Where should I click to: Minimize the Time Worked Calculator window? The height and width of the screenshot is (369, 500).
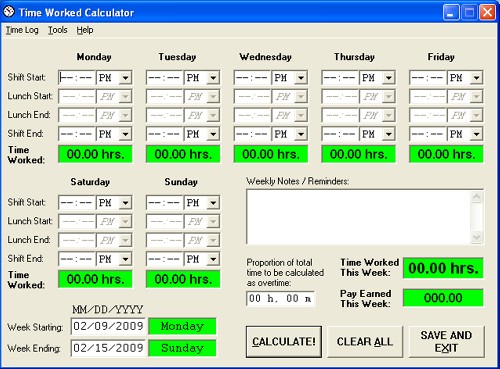coord(451,13)
